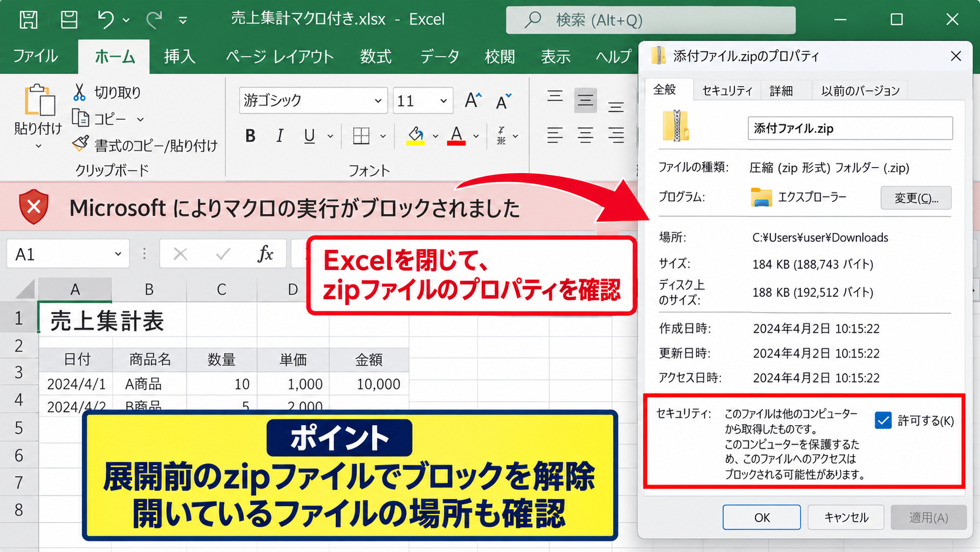Click the insert function fx icon
The width and height of the screenshot is (980, 552).
click(266, 254)
